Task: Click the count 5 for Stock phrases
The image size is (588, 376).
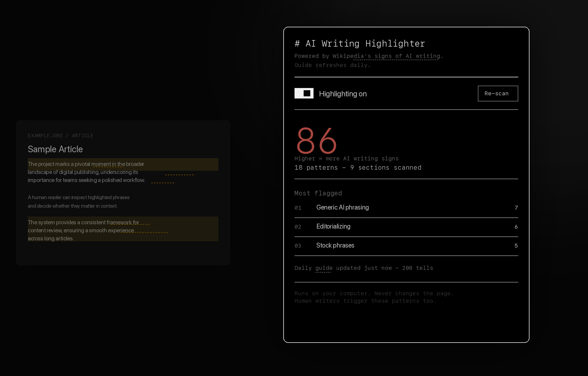Action: click(x=516, y=246)
